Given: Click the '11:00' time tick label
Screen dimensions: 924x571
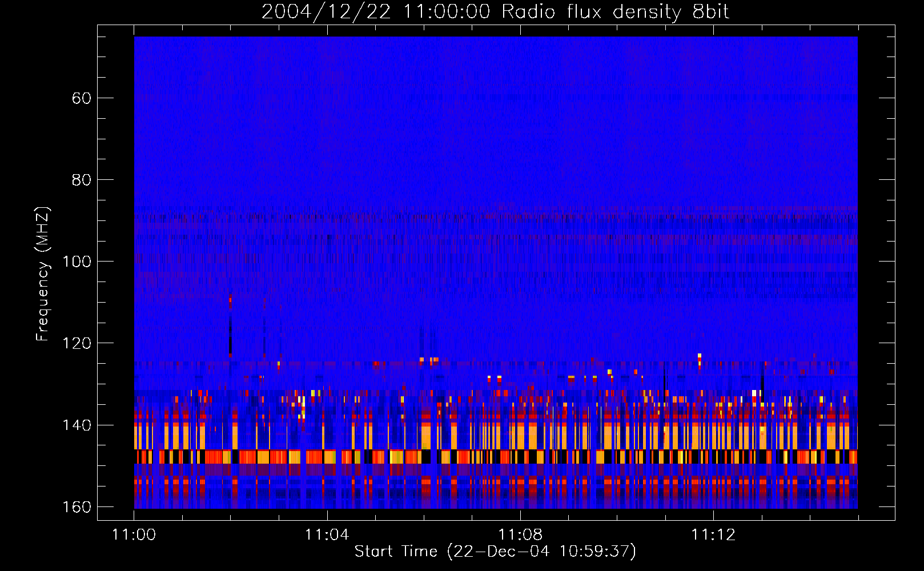Looking at the screenshot, I should point(134,535).
